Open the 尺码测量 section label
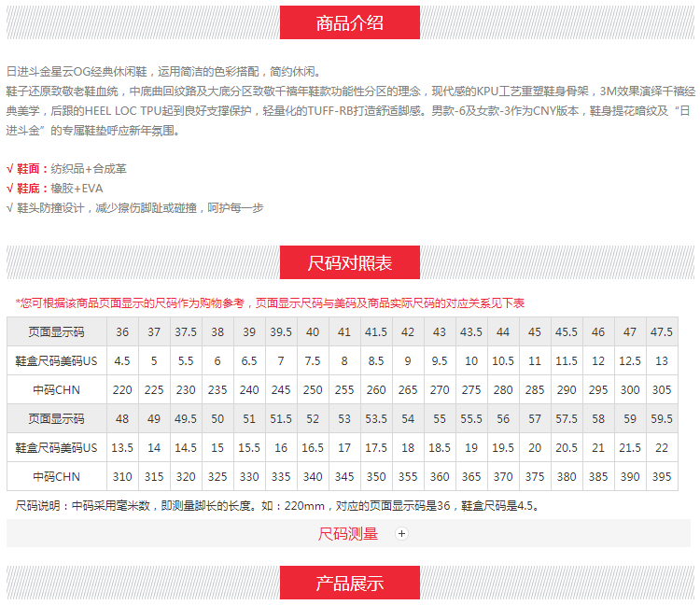 click(x=348, y=533)
